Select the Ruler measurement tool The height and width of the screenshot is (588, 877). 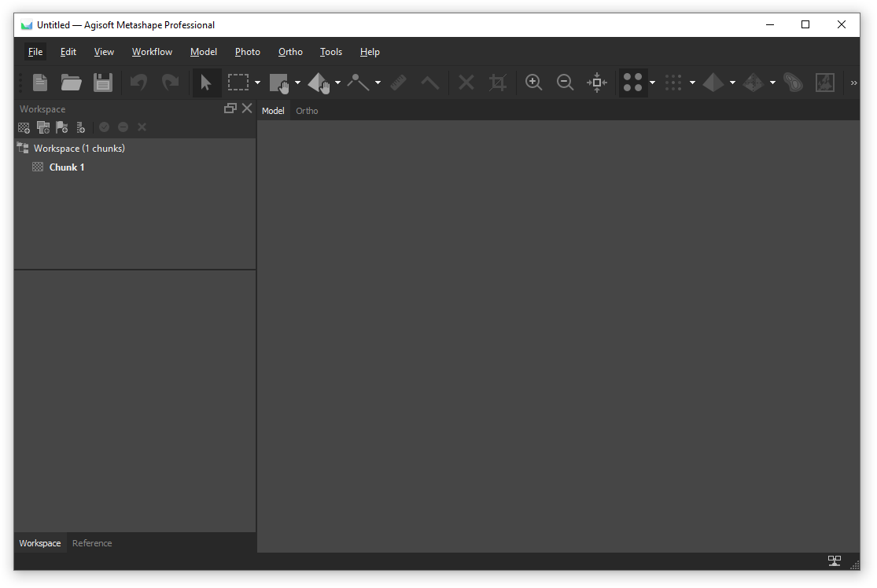[x=398, y=83]
